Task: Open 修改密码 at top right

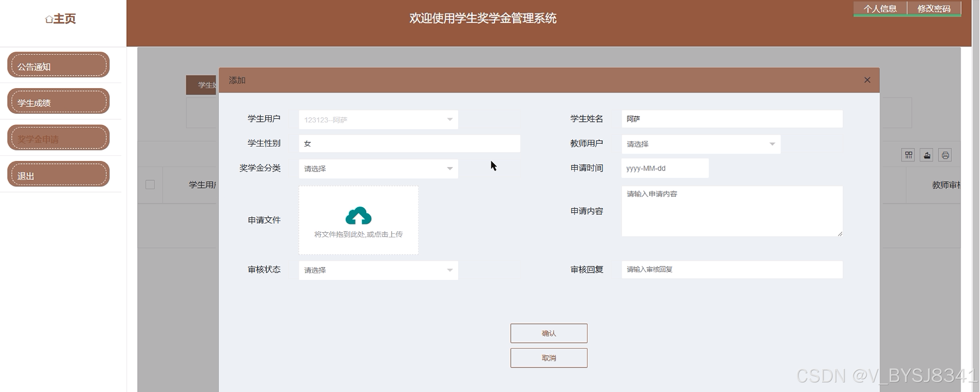Action: (934, 9)
